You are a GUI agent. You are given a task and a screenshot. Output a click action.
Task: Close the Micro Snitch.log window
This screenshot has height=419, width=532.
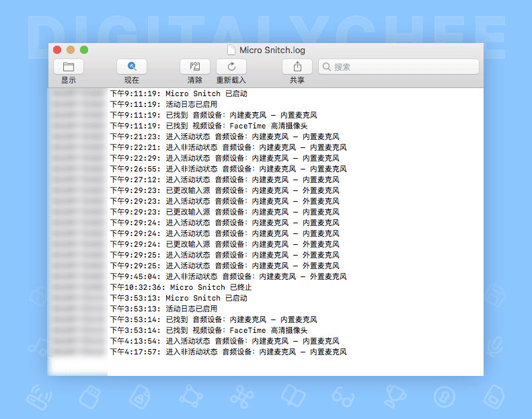[57, 50]
